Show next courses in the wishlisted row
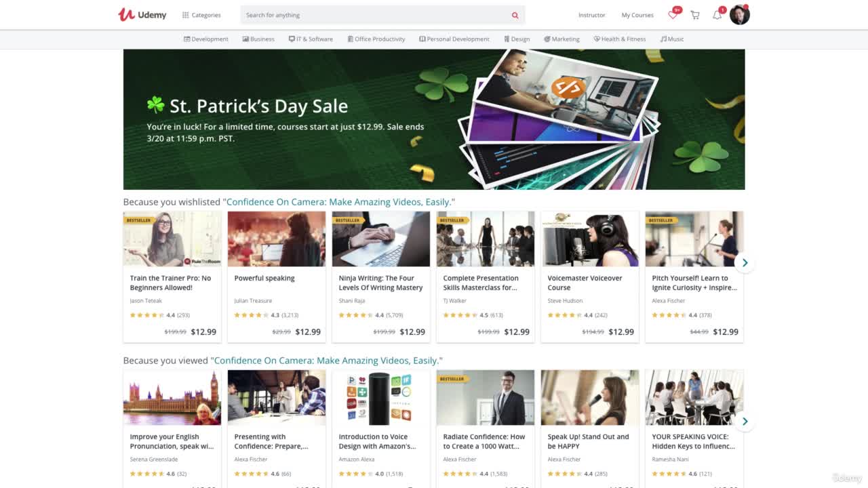 (745, 263)
